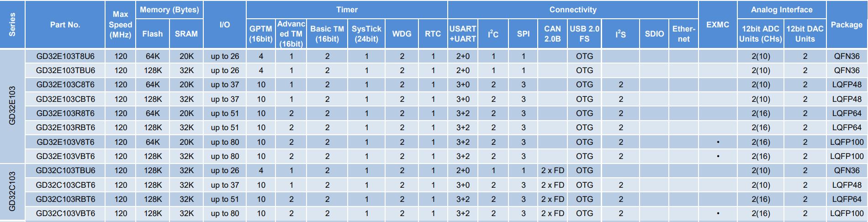
Task: Select LQFP100 package cell of GD32C103VBT6
Action: [847, 213]
